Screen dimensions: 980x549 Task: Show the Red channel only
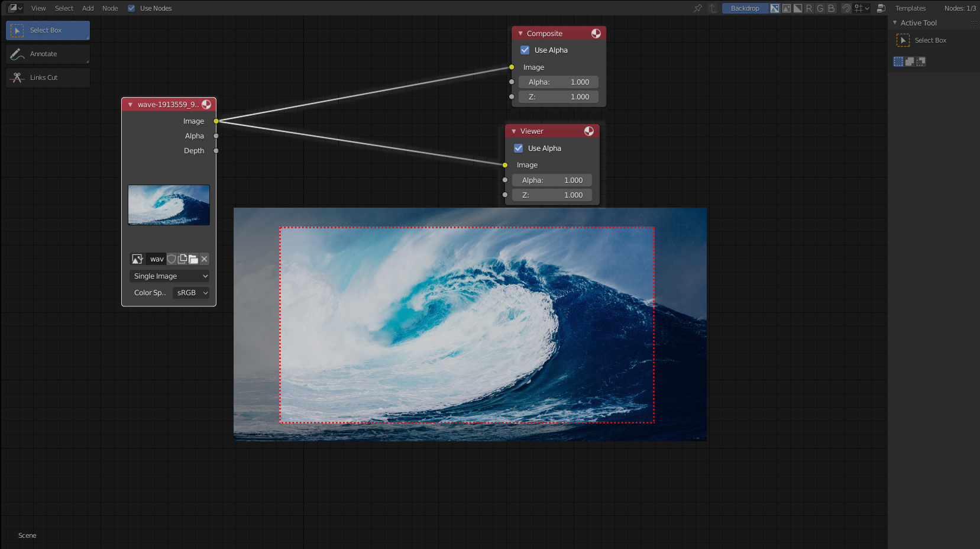[809, 8]
